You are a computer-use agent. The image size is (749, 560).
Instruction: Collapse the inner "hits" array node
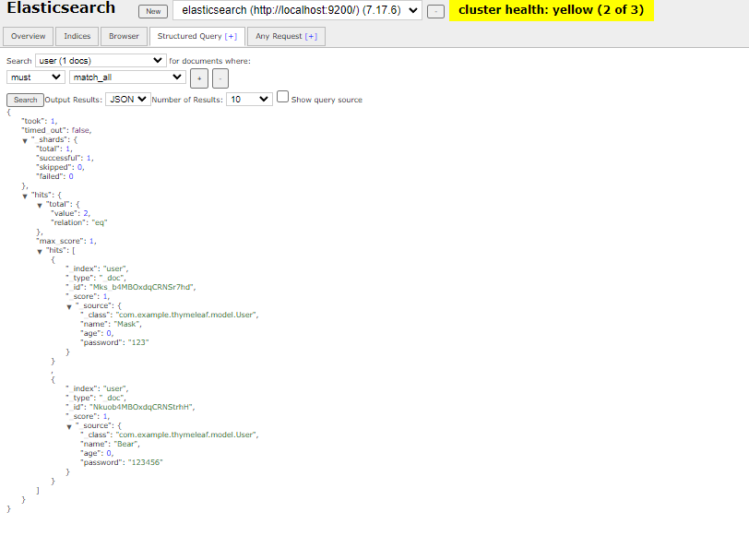40,251
